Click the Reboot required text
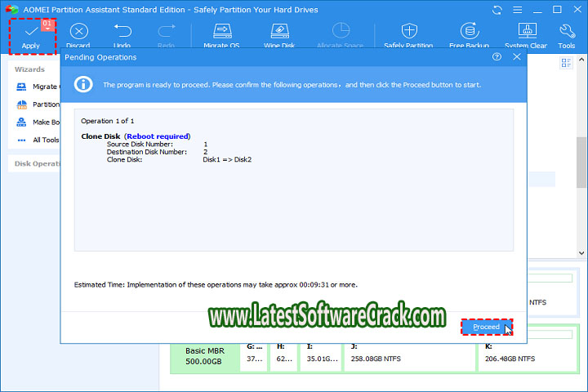The width and height of the screenshot is (588, 392). tap(157, 136)
